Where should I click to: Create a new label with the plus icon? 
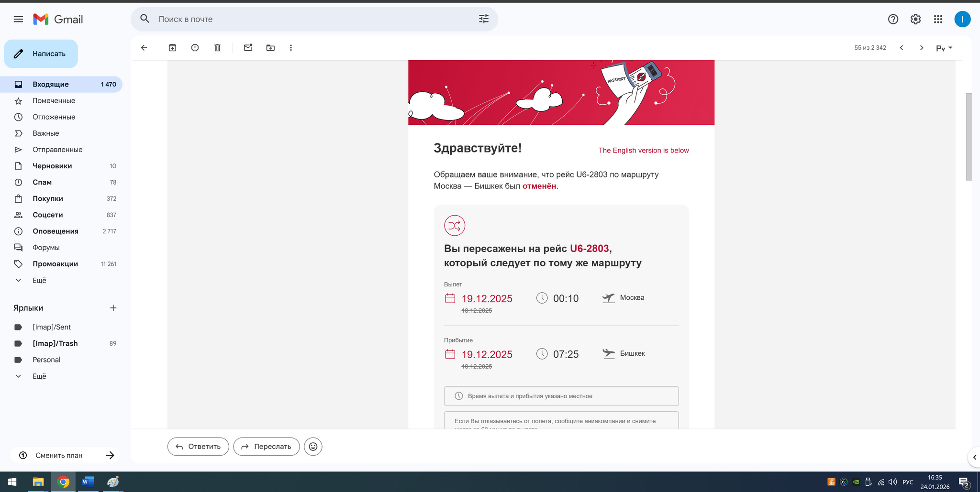[x=113, y=308]
